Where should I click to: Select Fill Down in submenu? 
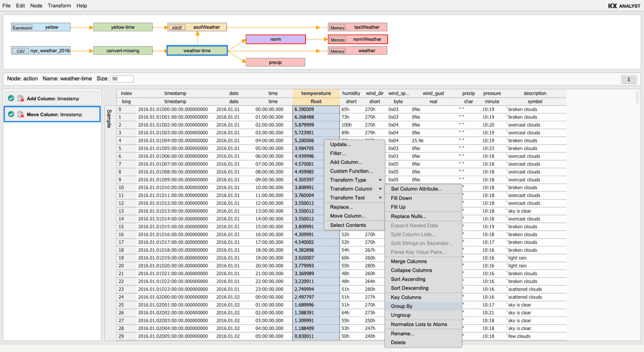[423, 198]
